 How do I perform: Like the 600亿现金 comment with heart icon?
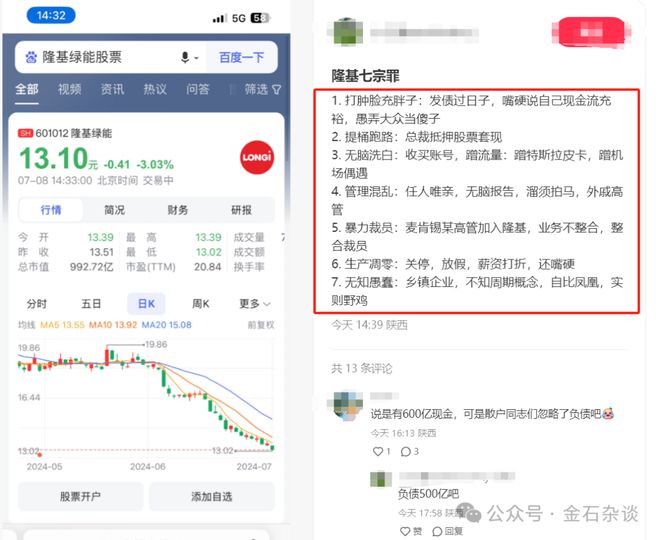coord(378,452)
